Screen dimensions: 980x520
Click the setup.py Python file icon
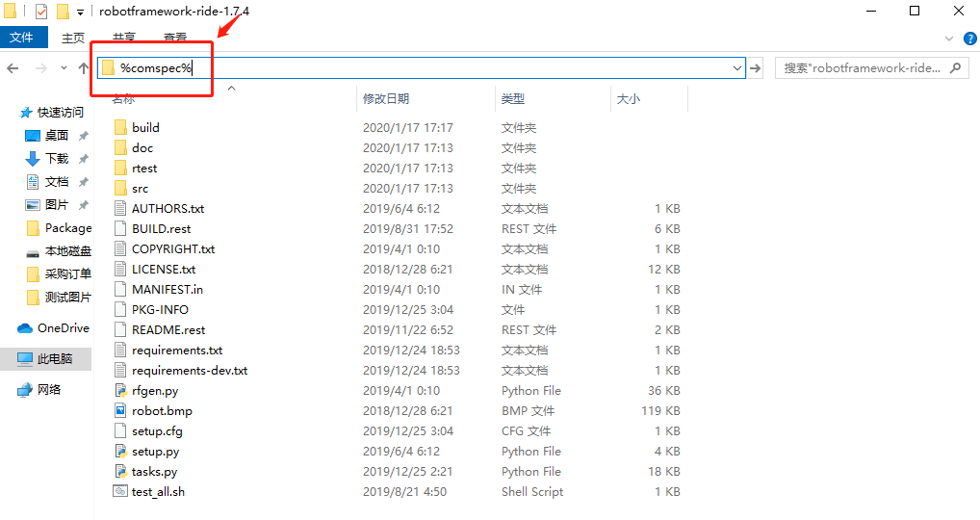tap(120, 452)
